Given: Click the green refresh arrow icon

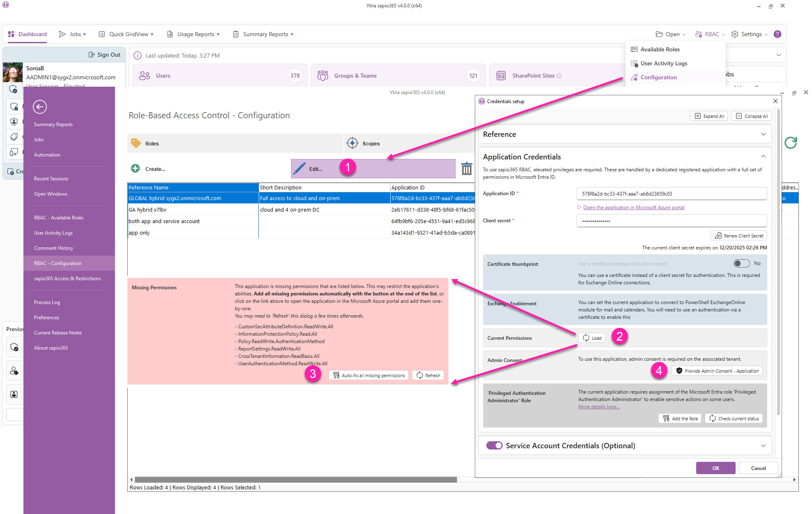Looking at the screenshot, I should tap(790, 143).
